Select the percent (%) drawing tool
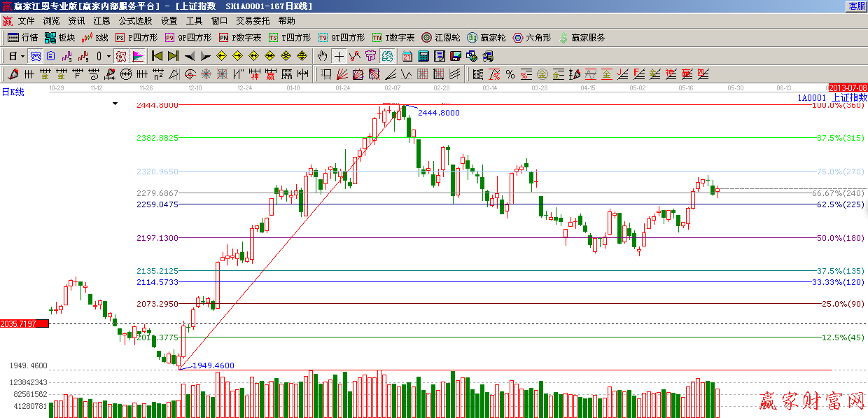The height and width of the screenshot is (418, 868). point(510,74)
